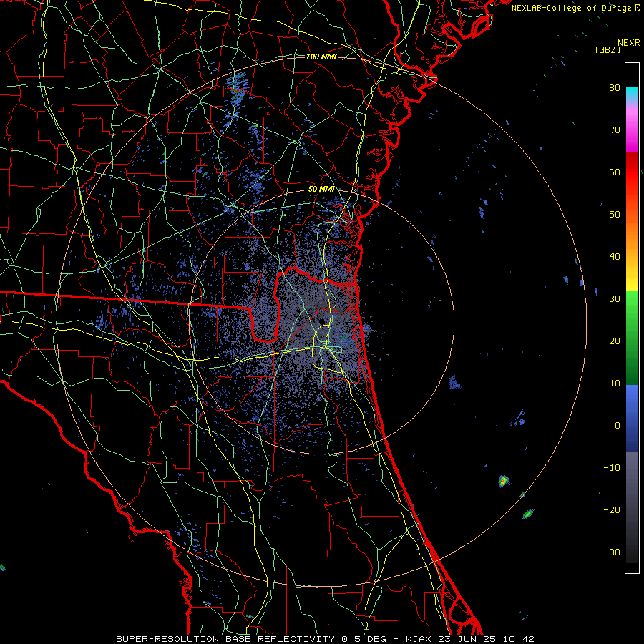Click the 30 value on dBZ scale

pyautogui.click(x=615, y=298)
